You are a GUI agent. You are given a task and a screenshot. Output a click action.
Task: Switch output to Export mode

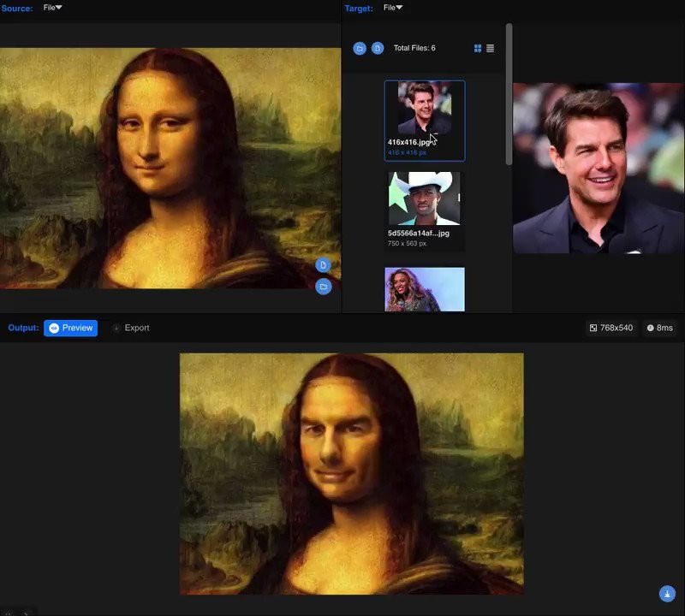click(131, 328)
